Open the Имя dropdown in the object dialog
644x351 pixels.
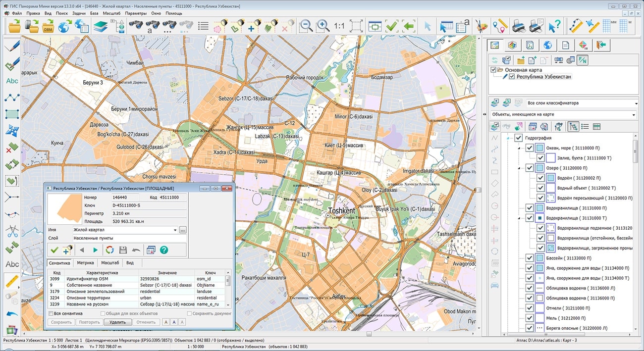[x=176, y=230]
